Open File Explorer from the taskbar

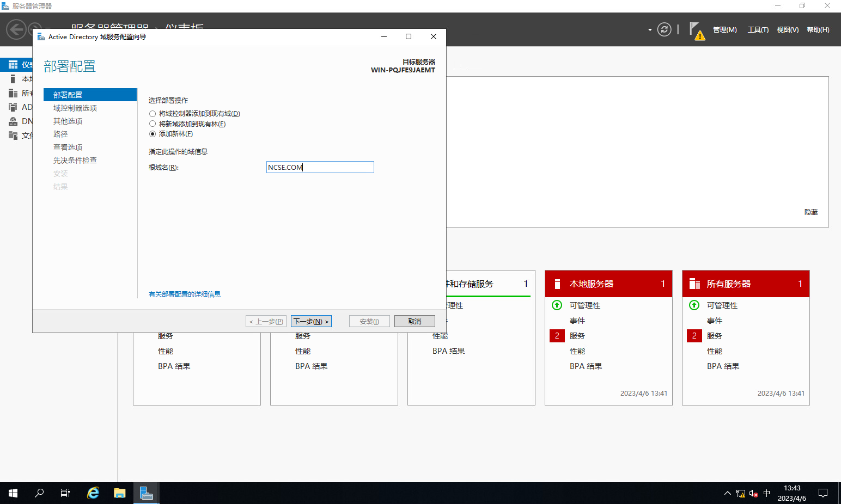point(119,493)
